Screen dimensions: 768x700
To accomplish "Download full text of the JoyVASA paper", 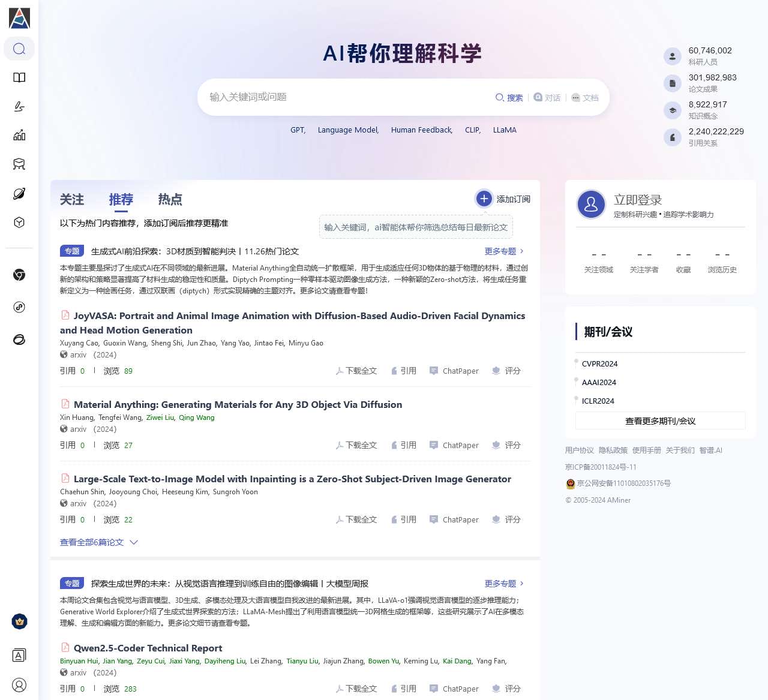I will click(x=356, y=371).
